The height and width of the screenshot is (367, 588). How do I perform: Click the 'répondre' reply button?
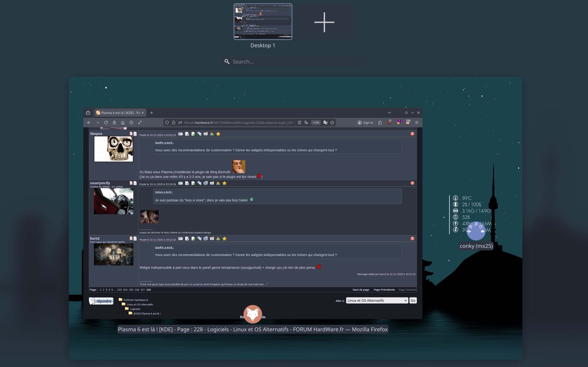(101, 301)
